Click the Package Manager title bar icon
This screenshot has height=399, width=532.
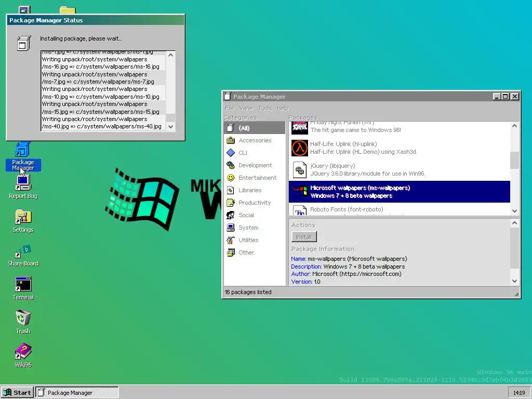(228, 96)
